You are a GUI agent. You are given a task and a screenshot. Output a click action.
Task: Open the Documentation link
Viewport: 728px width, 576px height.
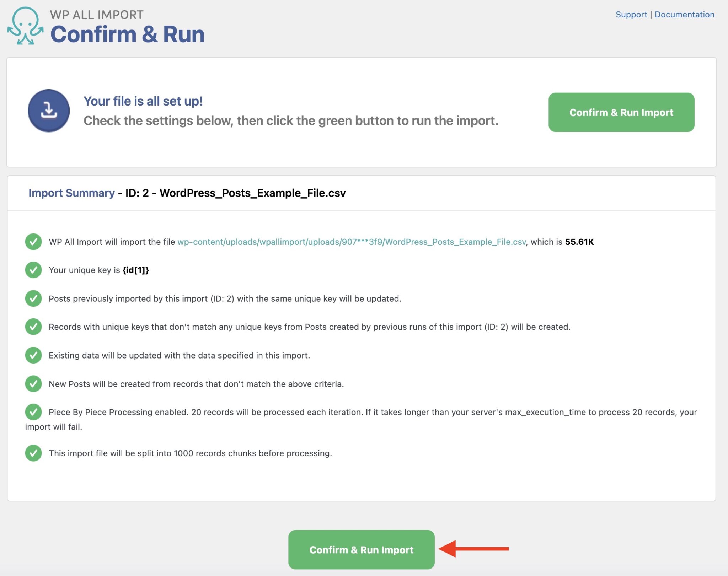tap(685, 15)
